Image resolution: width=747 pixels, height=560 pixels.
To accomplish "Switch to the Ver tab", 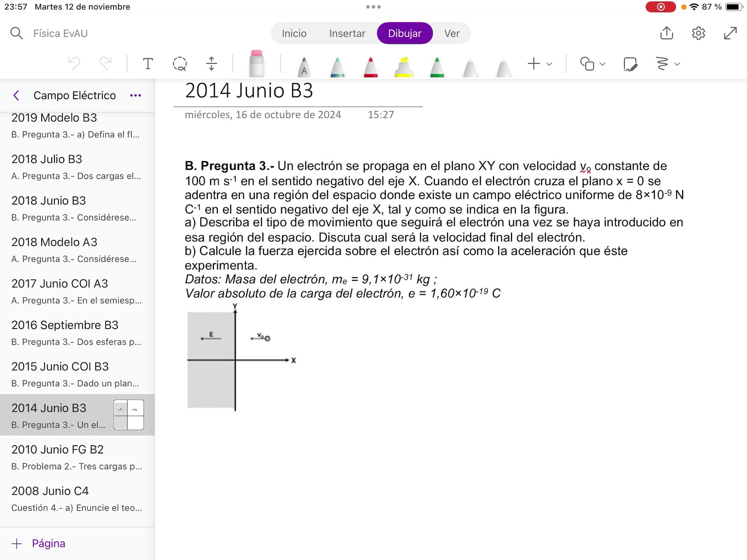I will (452, 33).
